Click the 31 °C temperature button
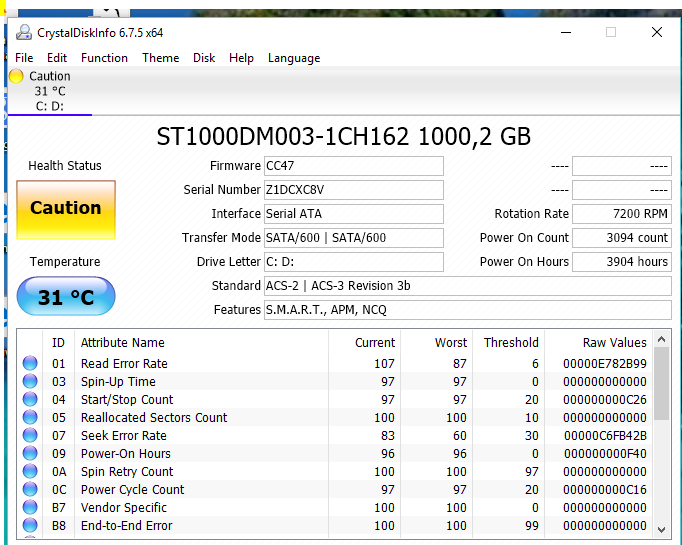Viewport: 682px width, 545px height. pos(66,297)
